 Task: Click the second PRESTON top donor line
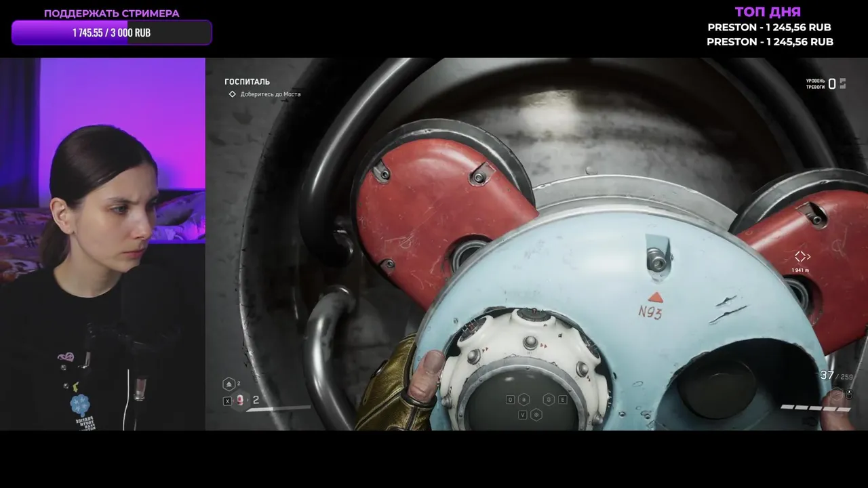(x=770, y=41)
